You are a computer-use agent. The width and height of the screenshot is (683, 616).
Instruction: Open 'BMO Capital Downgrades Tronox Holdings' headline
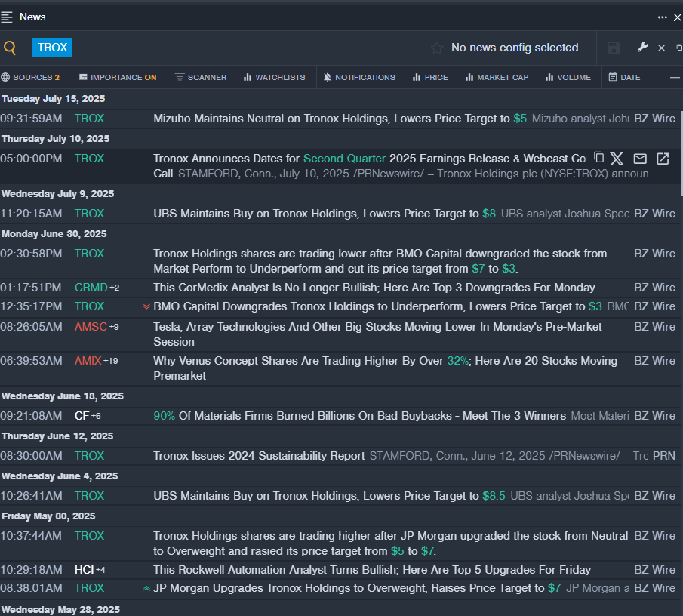click(377, 306)
